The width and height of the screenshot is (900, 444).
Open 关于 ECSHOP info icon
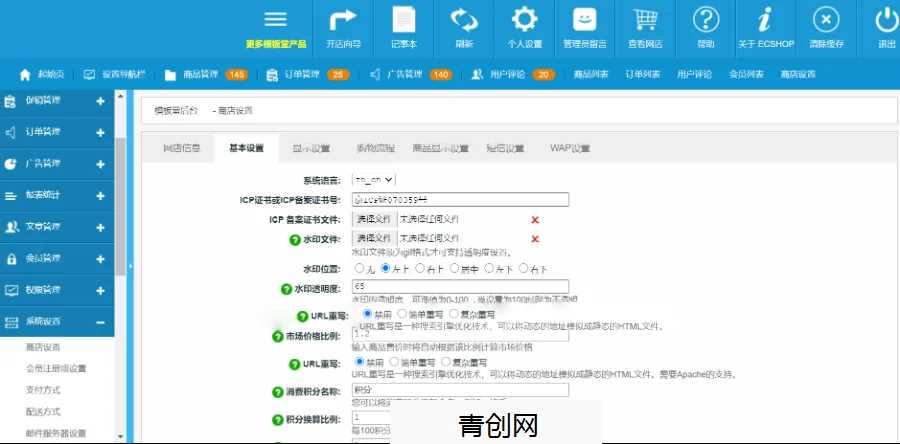click(x=765, y=20)
